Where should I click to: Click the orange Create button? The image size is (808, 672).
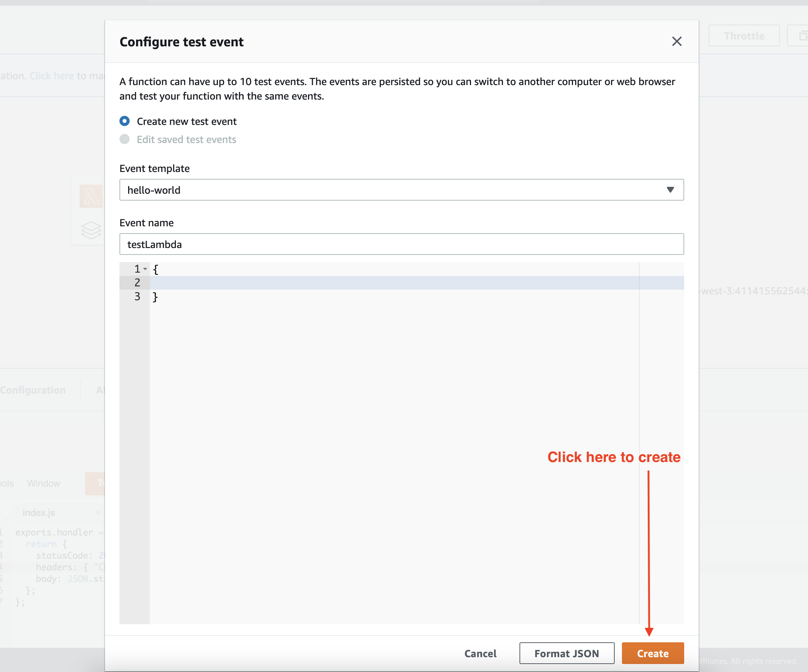point(653,653)
